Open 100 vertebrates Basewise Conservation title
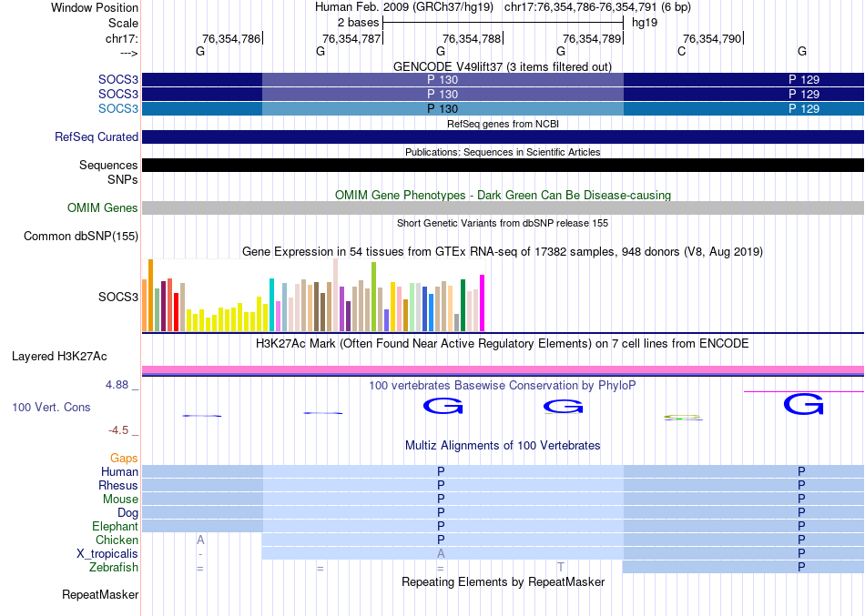Viewport: 865px width, 616px height. 503,386
